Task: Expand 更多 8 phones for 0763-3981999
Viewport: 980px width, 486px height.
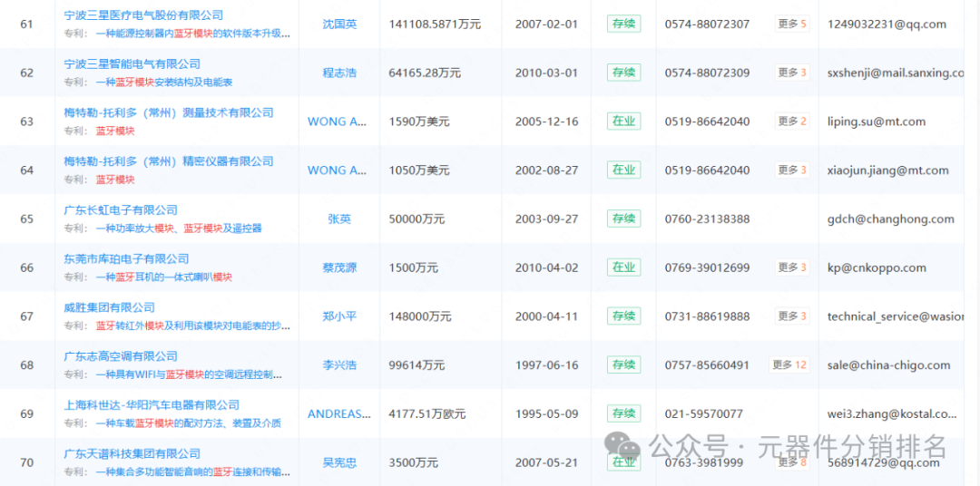Action: tap(792, 463)
